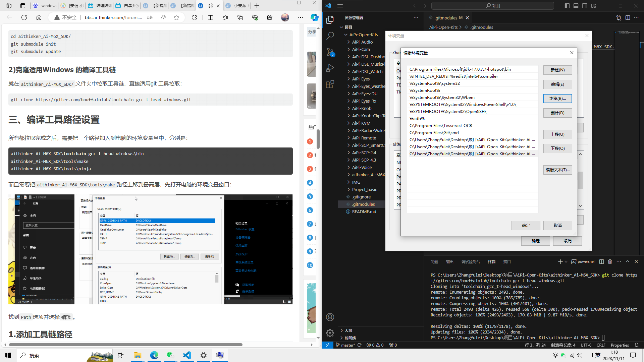Expand the AiPi-Audio folder
This screenshot has height=362, width=644.
pos(362,42)
